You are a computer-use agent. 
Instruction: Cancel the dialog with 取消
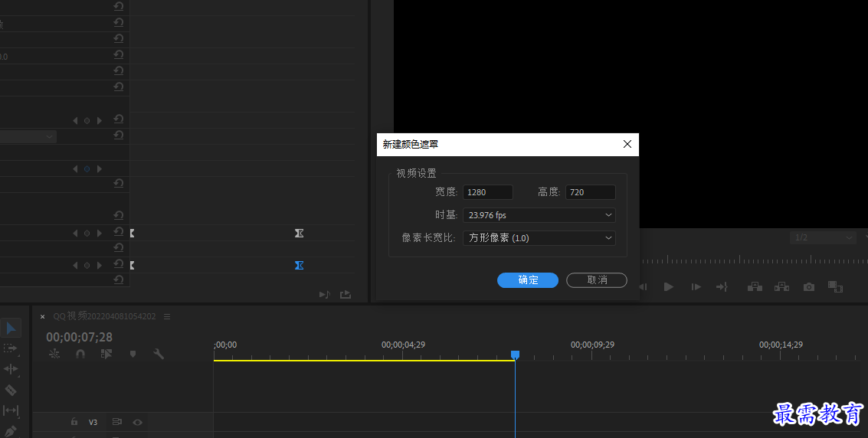pyautogui.click(x=597, y=279)
